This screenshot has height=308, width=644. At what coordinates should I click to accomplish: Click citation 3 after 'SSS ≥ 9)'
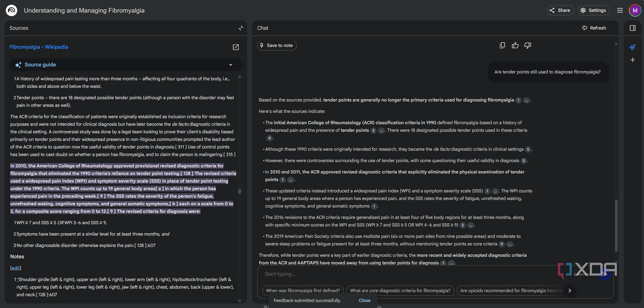(x=462, y=225)
